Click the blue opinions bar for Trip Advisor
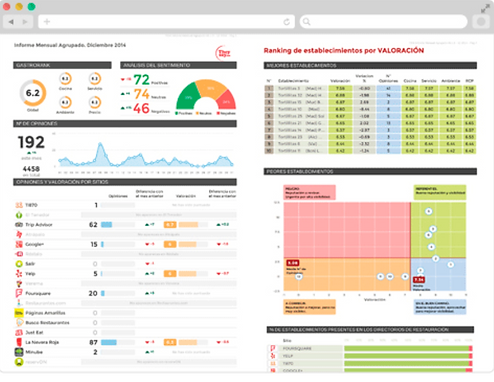 106,225
